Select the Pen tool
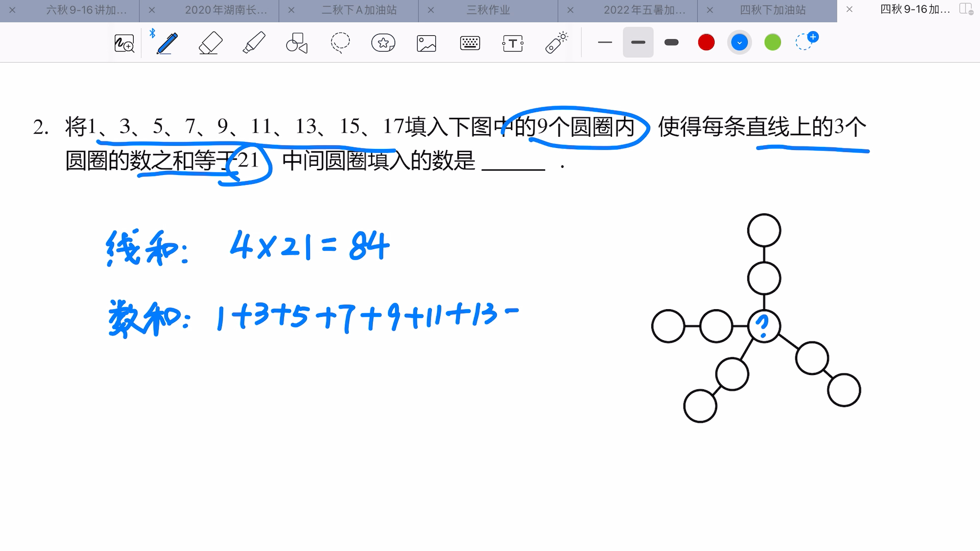The width and height of the screenshot is (980, 551). 167,43
